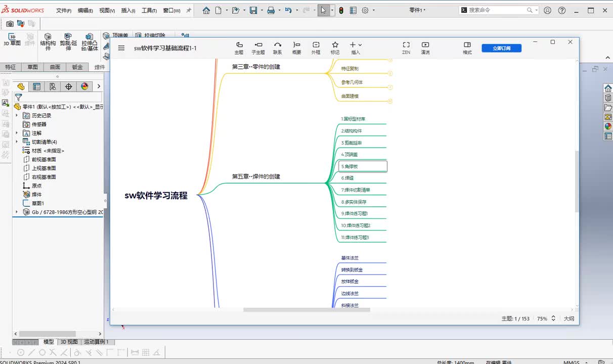Toggle the Outline (大纲) view
The height and width of the screenshot is (364, 613).
click(569, 318)
